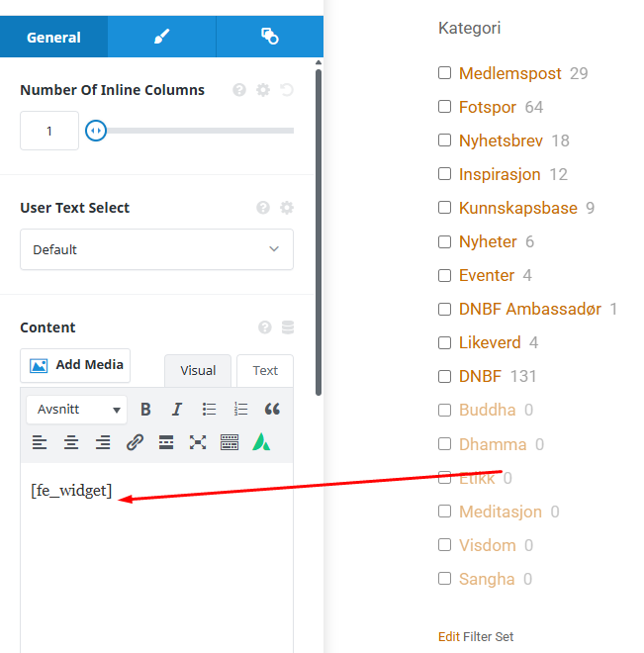Check the Nyhetsbrev category
644x653 pixels.
444,140
